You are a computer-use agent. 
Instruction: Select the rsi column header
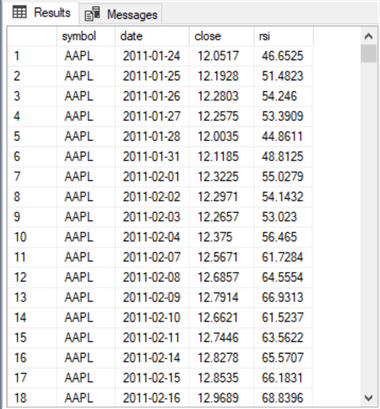[283, 36]
